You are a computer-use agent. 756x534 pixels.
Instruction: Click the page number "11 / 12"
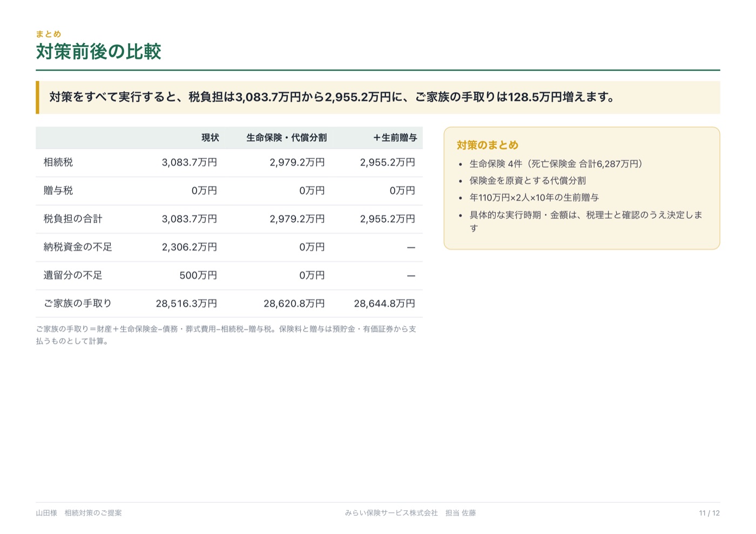click(709, 513)
